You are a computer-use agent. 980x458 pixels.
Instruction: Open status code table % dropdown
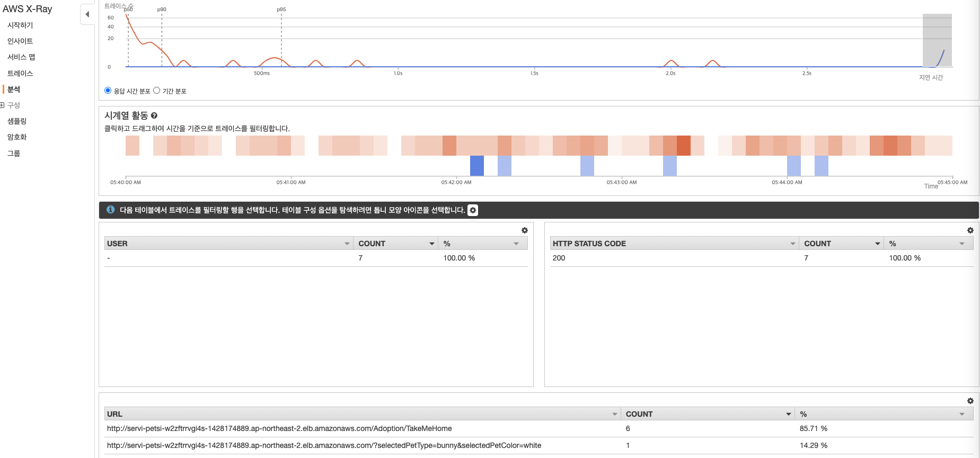(962, 244)
